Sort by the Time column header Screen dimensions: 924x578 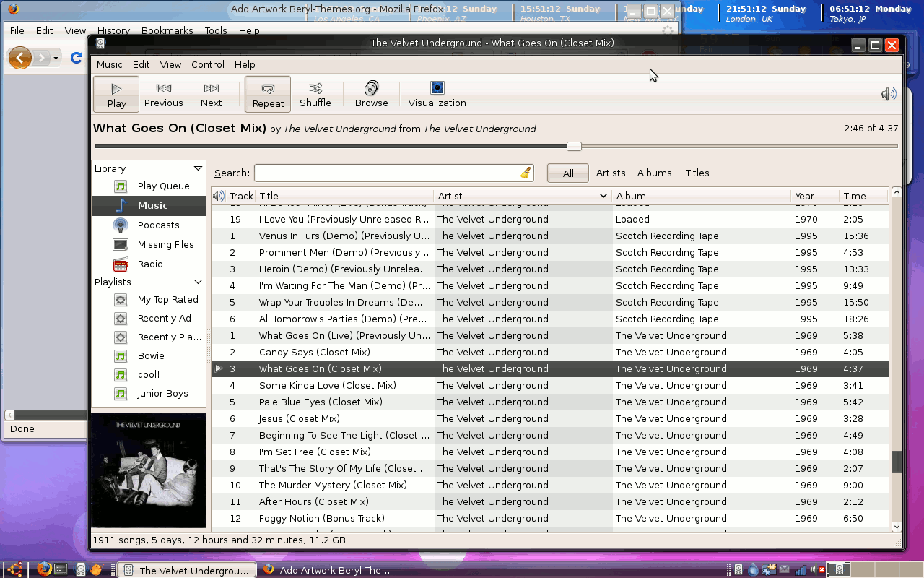pyautogui.click(x=863, y=196)
